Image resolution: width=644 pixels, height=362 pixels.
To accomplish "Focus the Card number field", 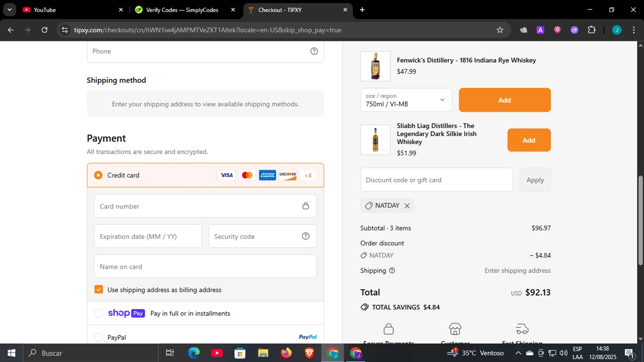I will pos(205,206).
